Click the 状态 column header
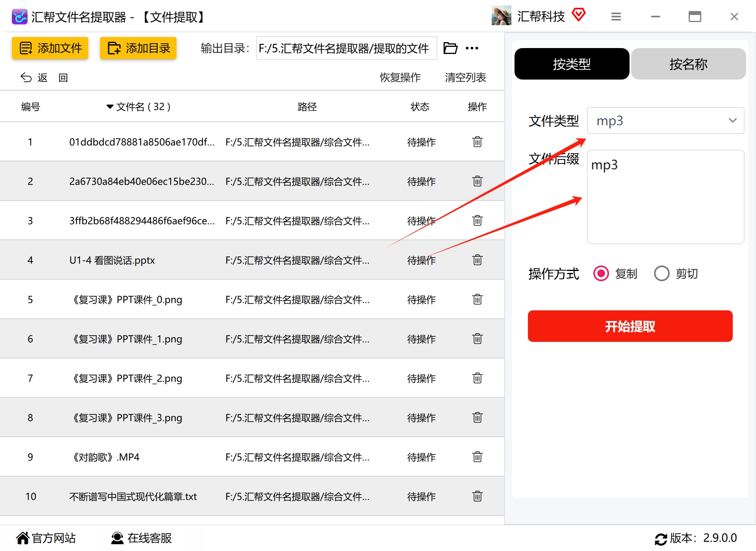This screenshot has height=551, width=756. [x=420, y=107]
